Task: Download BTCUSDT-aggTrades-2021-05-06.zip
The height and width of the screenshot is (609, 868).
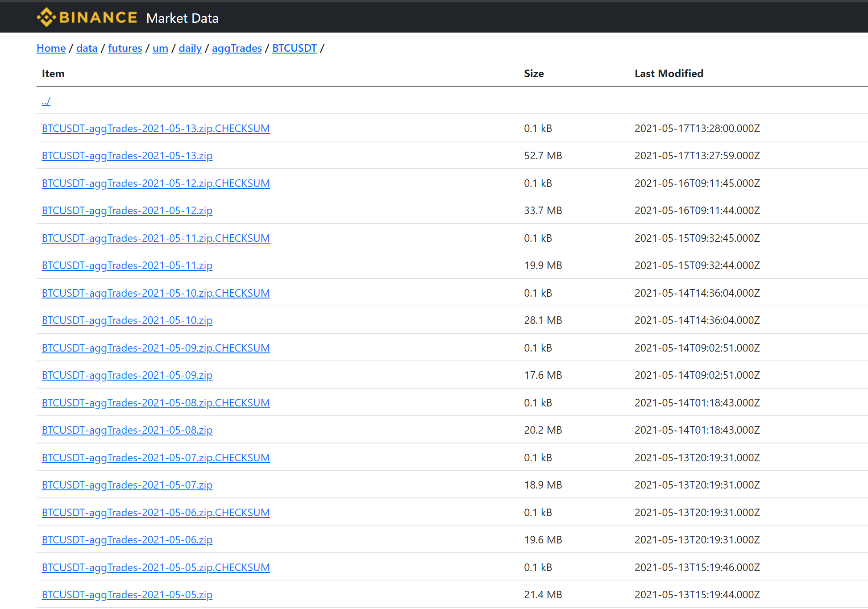Action: pos(127,539)
